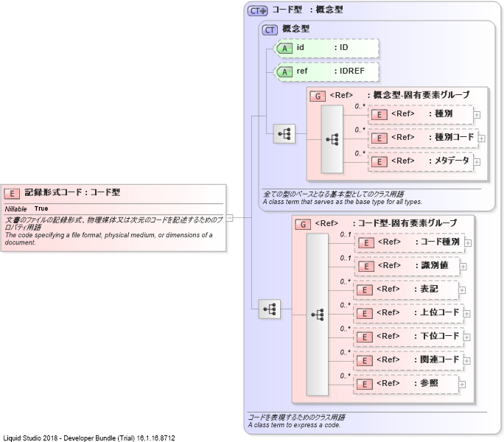Viewport: 504px width, 442px height.
Task: Click the E icon beside 上位コード
Action: click(365, 314)
